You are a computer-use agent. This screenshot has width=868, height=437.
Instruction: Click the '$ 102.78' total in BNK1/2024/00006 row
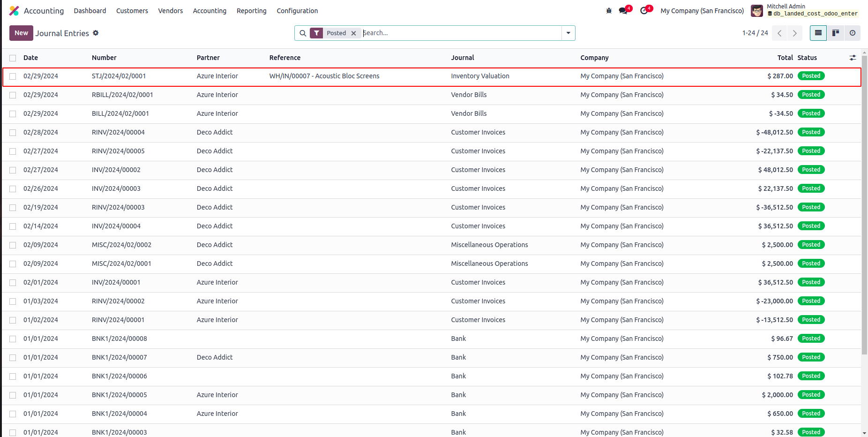(x=780, y=376)
